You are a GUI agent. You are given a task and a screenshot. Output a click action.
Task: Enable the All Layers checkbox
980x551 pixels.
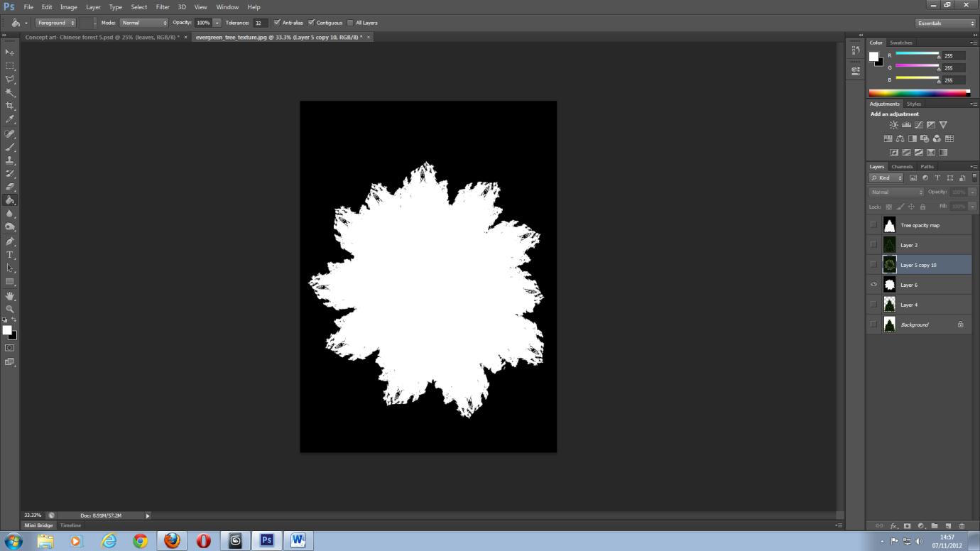[x=349, y=22]
